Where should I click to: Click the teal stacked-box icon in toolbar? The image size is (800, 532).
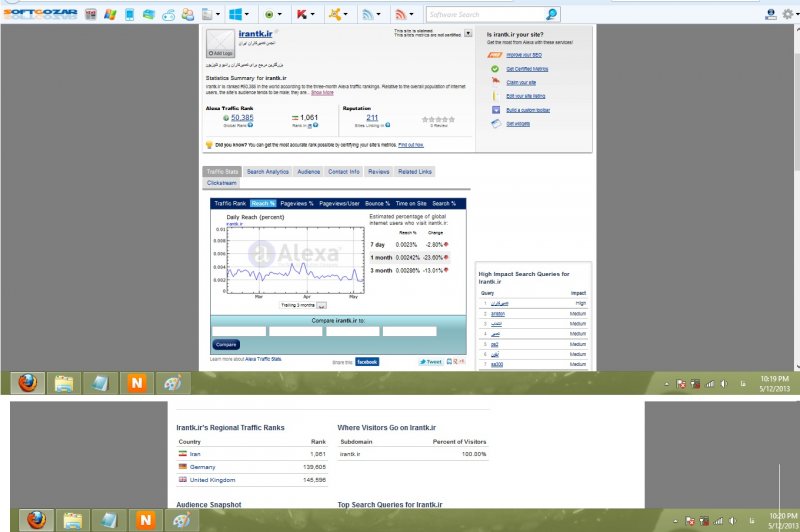coord(149,14)
